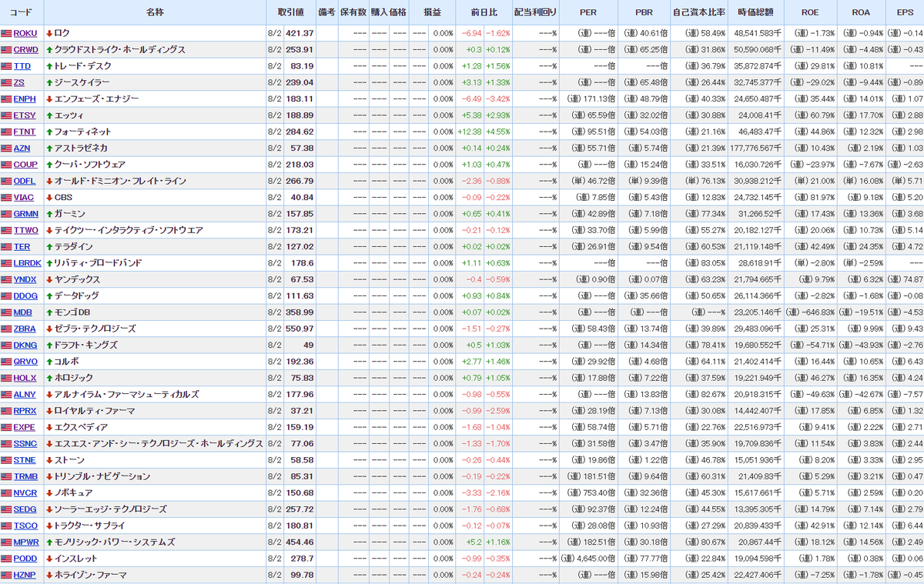
Task: Open the CRWD ticker link
Action: point(25,49)
